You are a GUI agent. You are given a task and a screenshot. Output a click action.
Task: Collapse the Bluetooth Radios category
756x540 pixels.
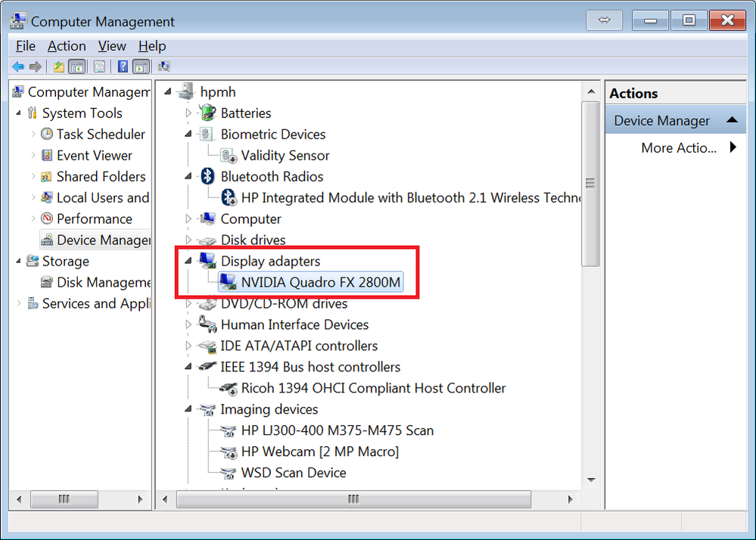(188, 176)
